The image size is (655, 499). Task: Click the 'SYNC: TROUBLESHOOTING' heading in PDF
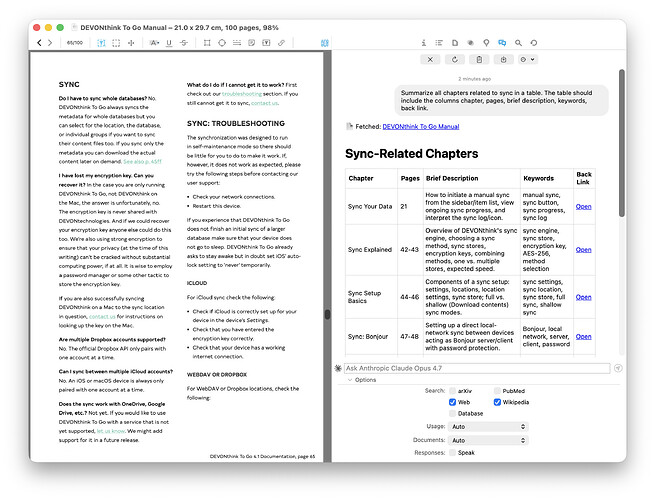coord(236,124)
